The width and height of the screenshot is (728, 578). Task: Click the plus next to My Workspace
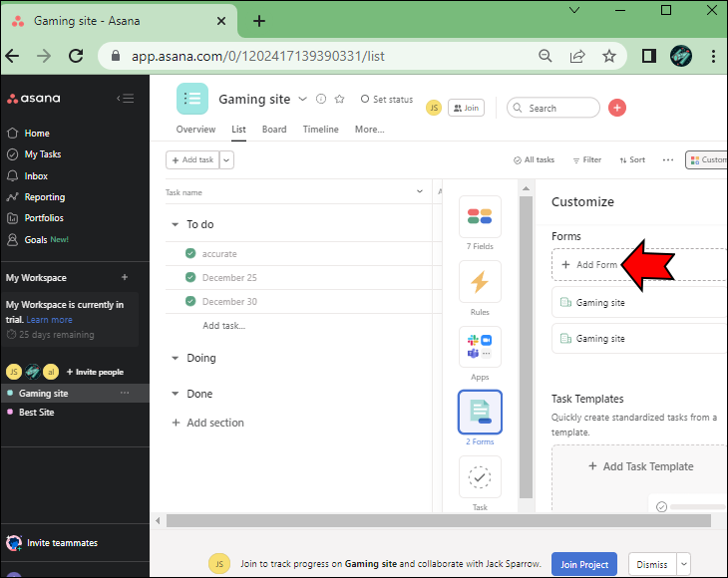[x=125, y=277]
